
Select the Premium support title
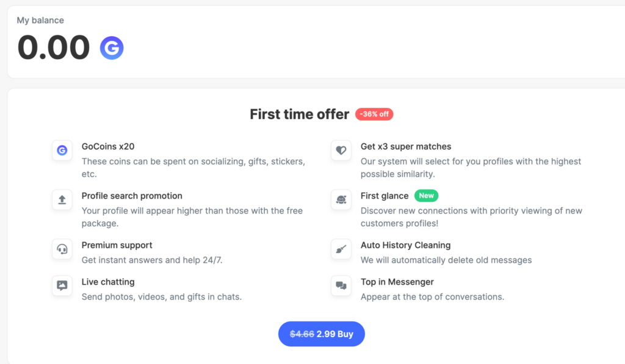click(117, 245)
